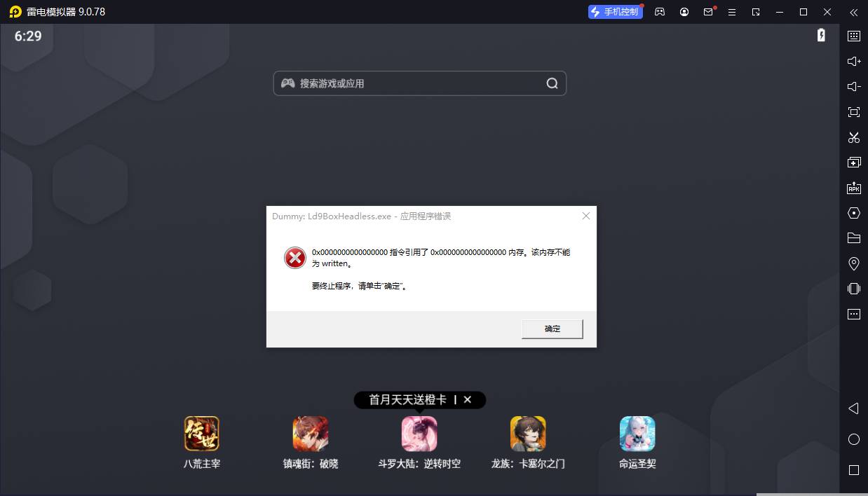Maximize the LDPlayer window
The image size is (868, 496).
803,12
